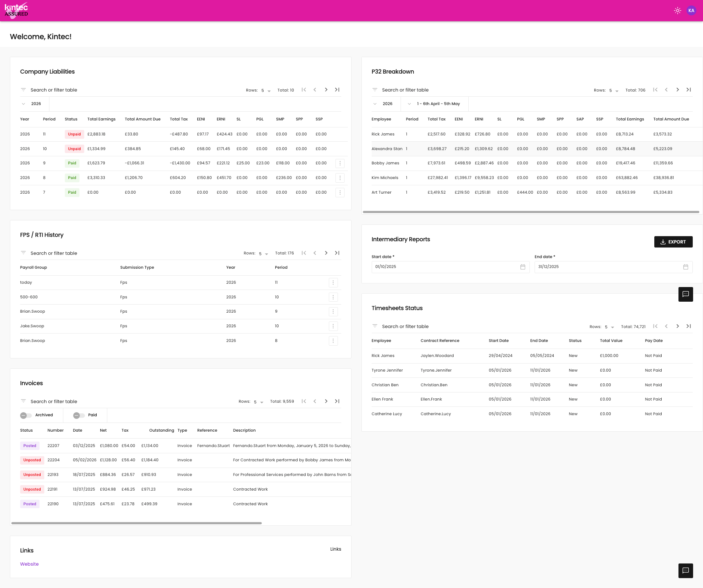Go to next page of P32 Breakdown
This screenshot has width=703, height=588.
677,90
